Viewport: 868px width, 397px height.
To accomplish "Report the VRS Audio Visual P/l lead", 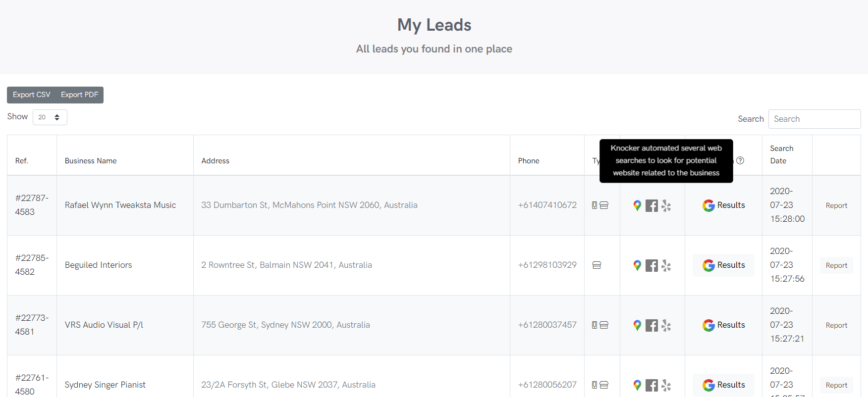I will pyautogui.click(x=836, y=325).
